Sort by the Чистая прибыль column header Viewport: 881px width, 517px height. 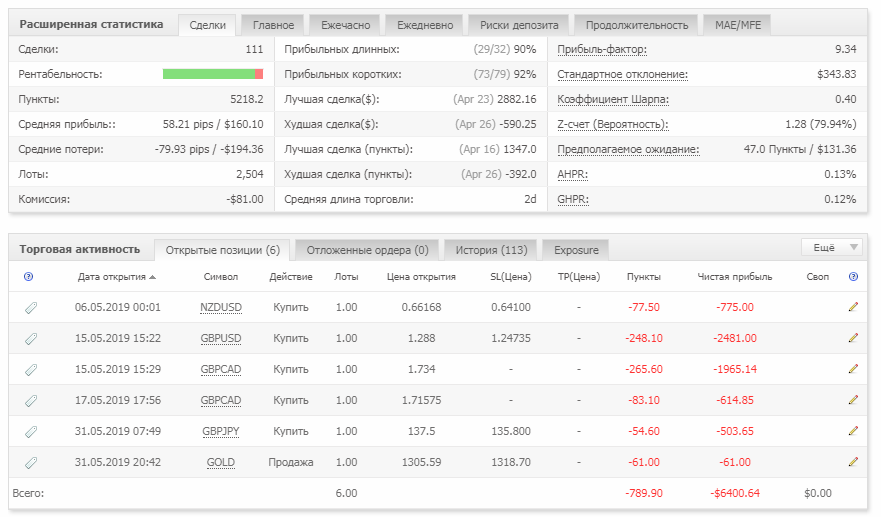pos(734,276)
